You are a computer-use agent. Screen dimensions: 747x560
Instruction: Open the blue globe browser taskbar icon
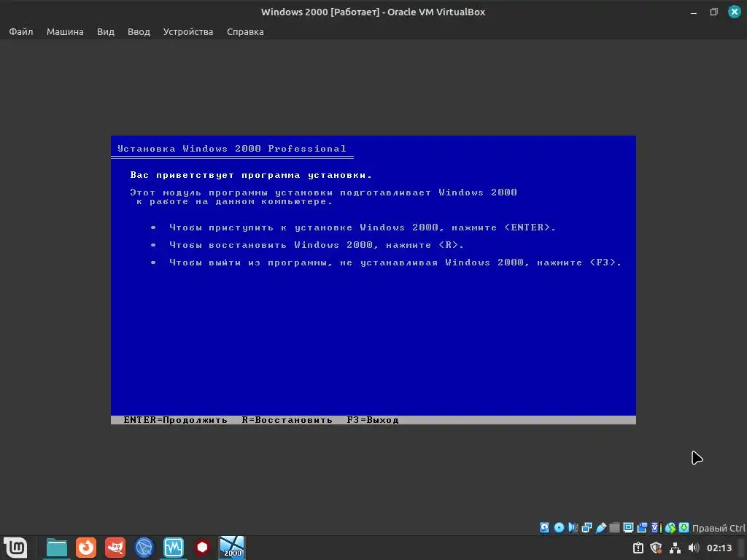coord(144,548)
